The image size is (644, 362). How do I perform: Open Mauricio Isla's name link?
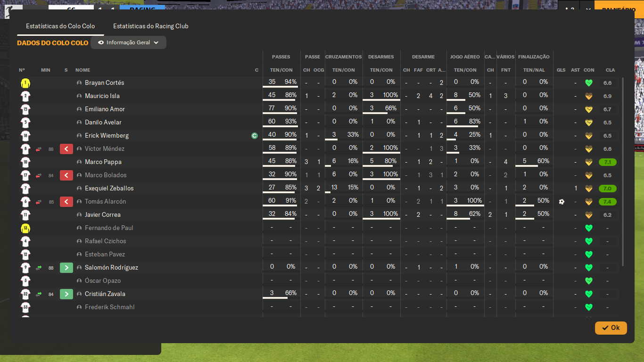102,96
